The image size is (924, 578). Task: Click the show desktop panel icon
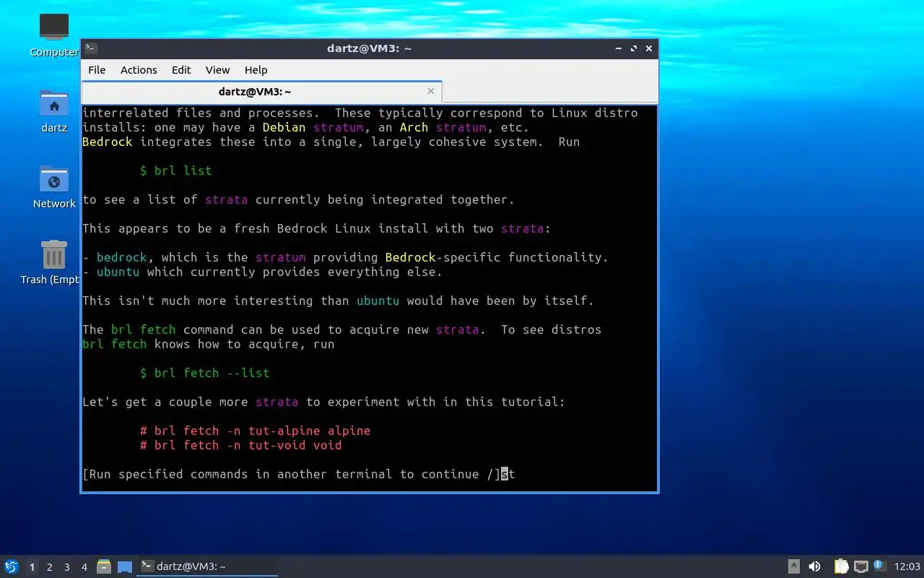click(125, 567)
